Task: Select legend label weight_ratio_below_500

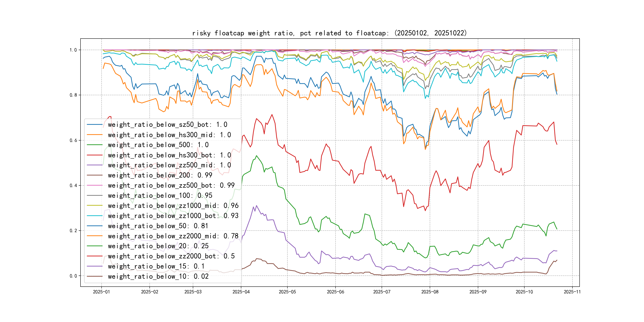Action: tap(158, 145)
